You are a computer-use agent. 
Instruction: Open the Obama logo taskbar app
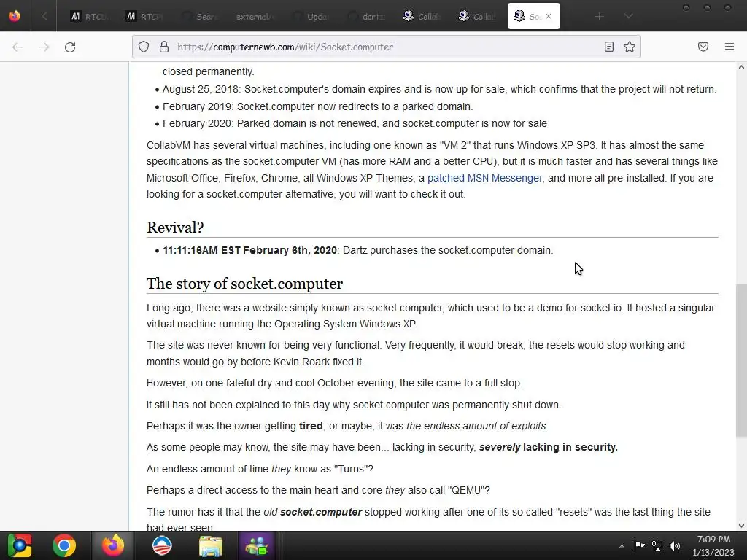coord(161,545)
